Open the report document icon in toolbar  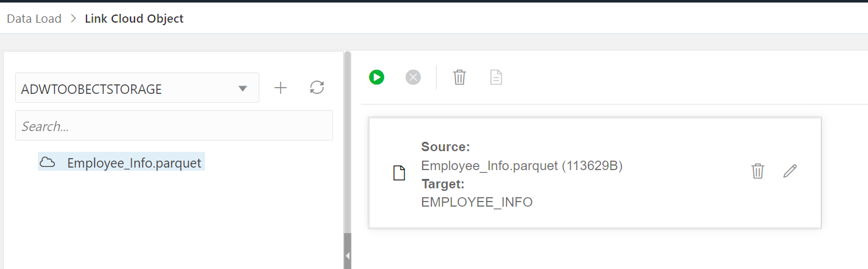click(496, 77)
